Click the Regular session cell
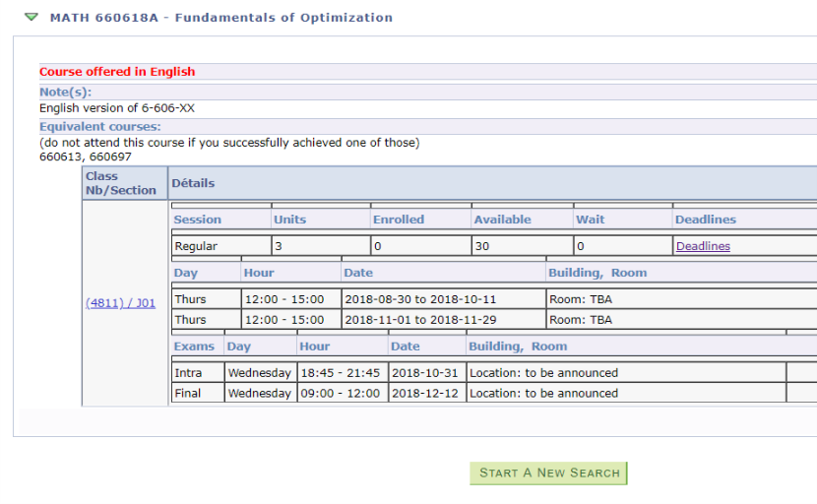817x504 pixels. click(x=221, y=246)
